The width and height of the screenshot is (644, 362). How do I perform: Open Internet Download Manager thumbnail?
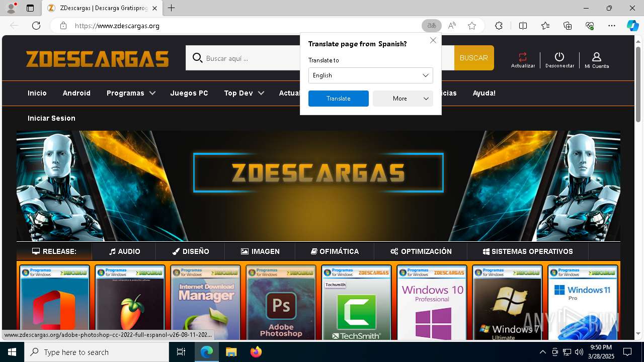point(205,303)
